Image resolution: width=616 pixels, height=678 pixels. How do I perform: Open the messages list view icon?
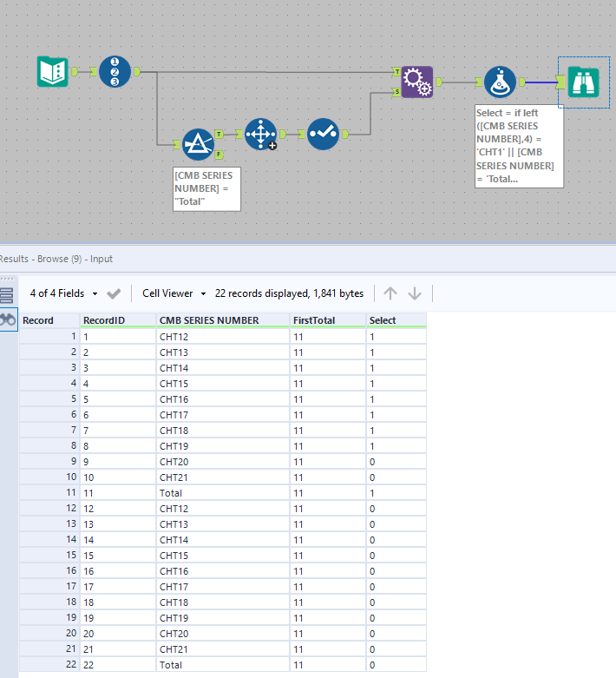click(x=7, y=295)
